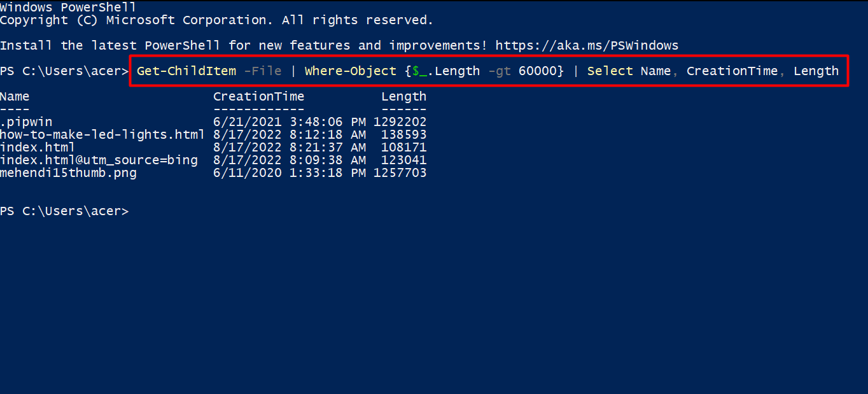Click the -File parameter in command
The height and width of the screenshot is (394, 868).
point(263,71)
